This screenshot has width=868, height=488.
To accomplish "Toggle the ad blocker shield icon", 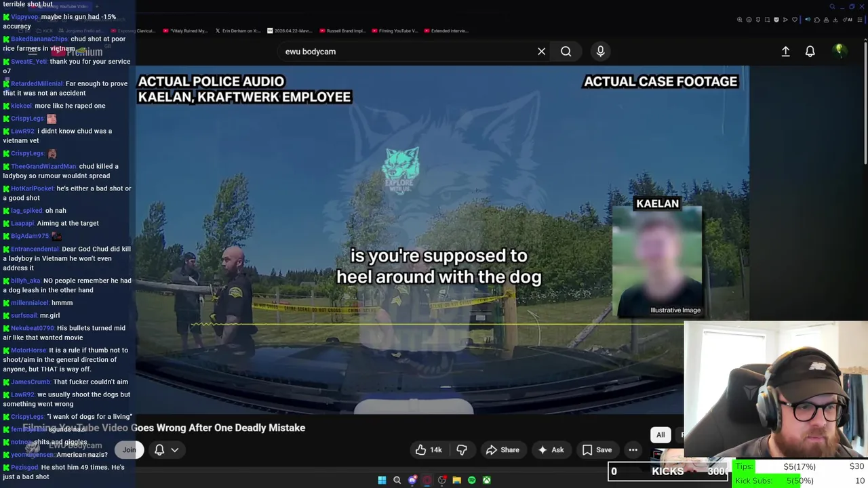I will 776,20.
